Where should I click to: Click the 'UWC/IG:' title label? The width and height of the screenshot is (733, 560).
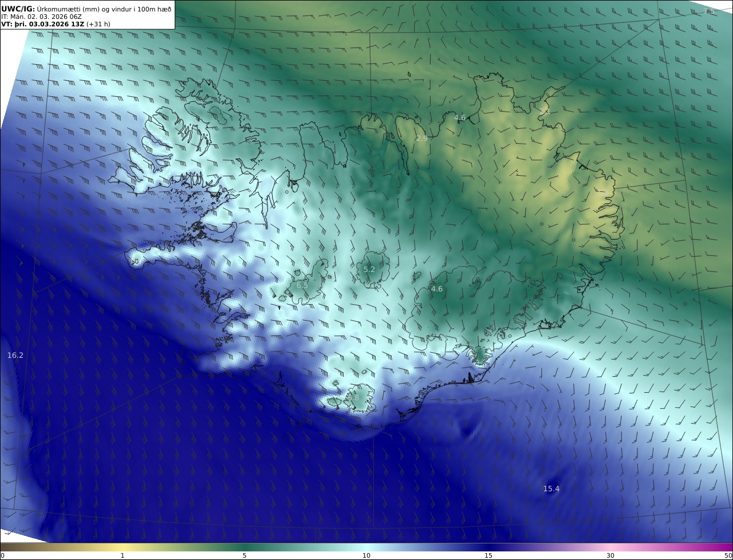click(x=18, y=9)
